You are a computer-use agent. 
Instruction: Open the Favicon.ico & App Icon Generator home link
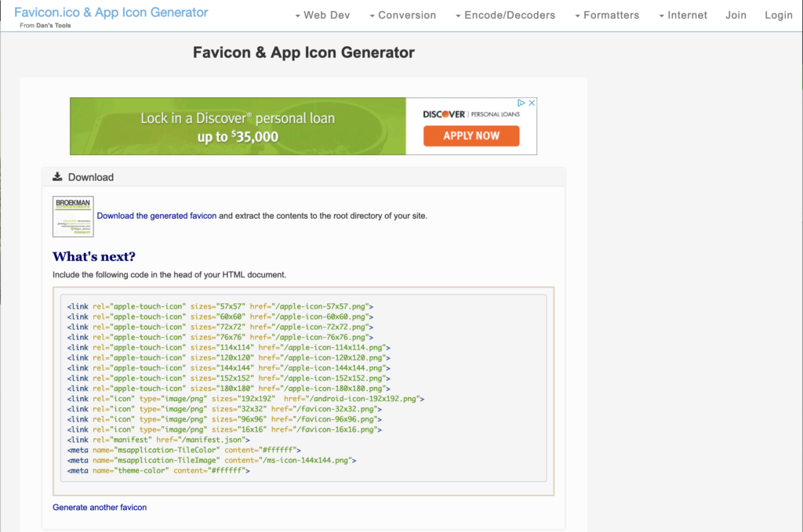111,13
